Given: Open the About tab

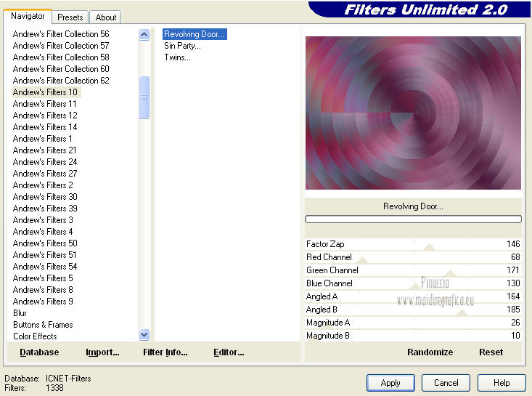Looking at the screenshot, I should pos(105,17).
